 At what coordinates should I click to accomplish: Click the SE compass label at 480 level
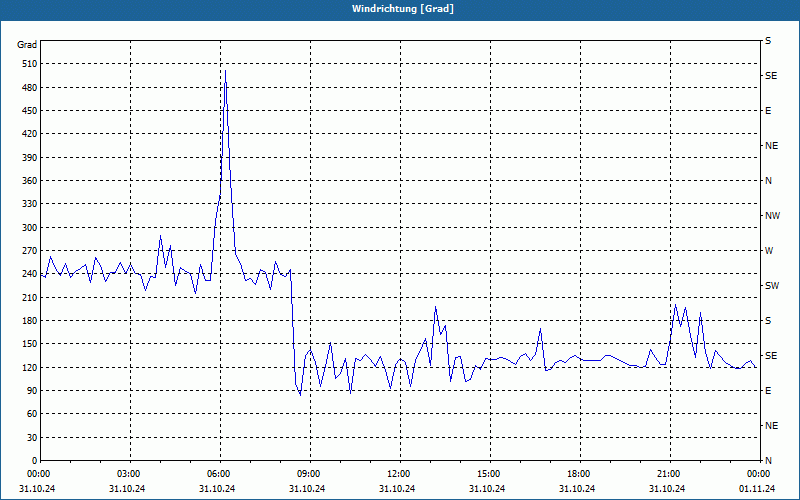pyautogui.click(x=771, y=76)
